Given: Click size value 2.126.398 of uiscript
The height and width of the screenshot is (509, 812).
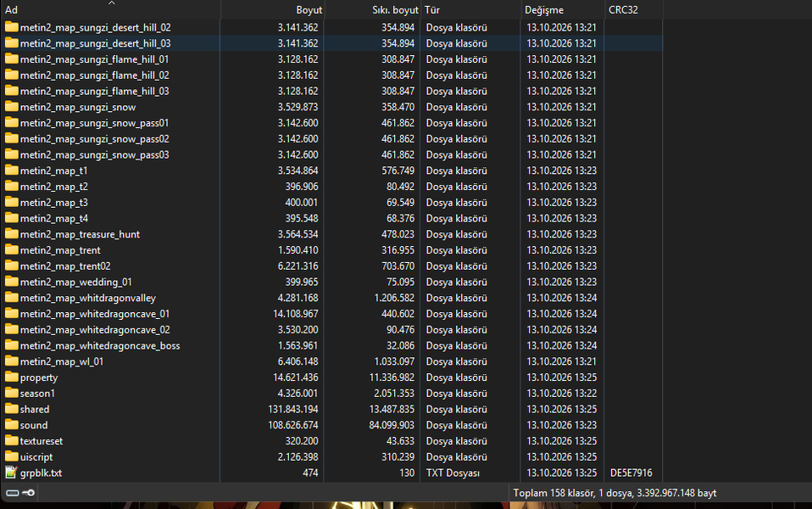Looking at the screenshot, I should pos(298,456).
